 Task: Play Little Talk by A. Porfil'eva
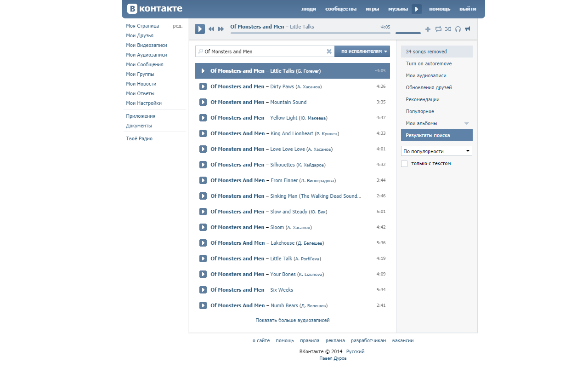coord(203,259)
